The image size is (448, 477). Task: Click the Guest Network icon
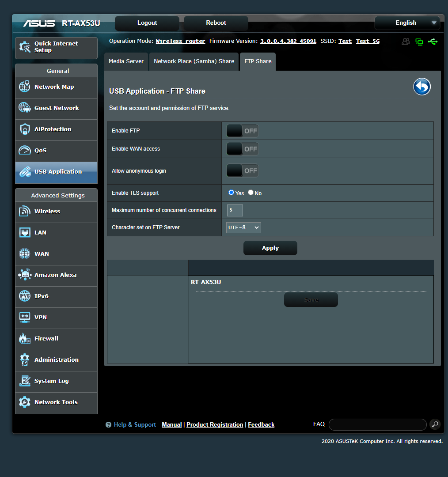pos(25,108)
